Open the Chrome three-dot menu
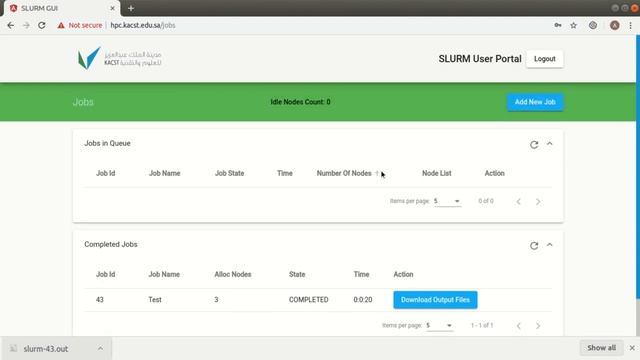The image size is (640, 360). (x=631, y=25)
